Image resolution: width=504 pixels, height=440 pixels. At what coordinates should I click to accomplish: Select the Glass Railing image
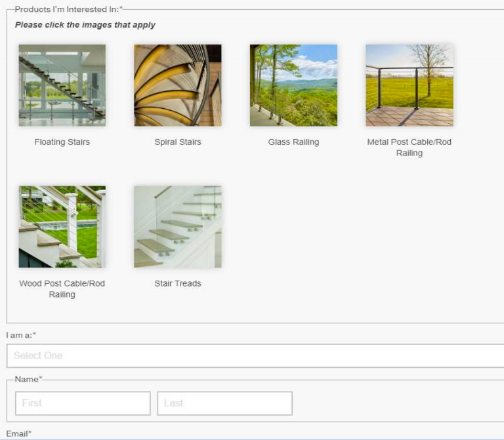pyautogui.click(x=294, y=85)
